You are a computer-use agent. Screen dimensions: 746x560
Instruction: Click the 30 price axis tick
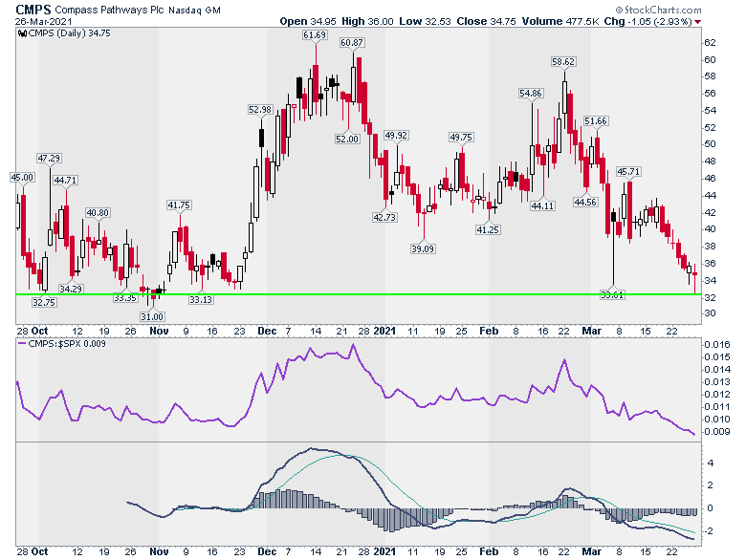point(710,313)
